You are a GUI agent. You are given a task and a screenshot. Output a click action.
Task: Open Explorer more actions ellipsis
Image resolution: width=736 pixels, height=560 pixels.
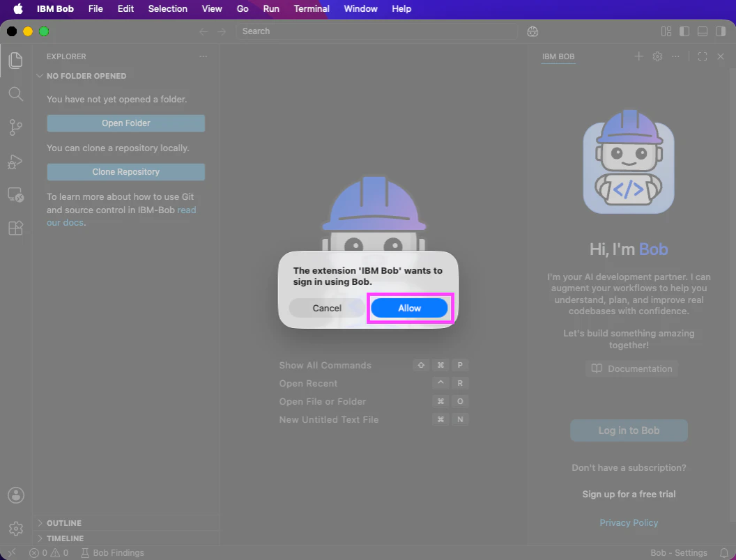[204, 56]
